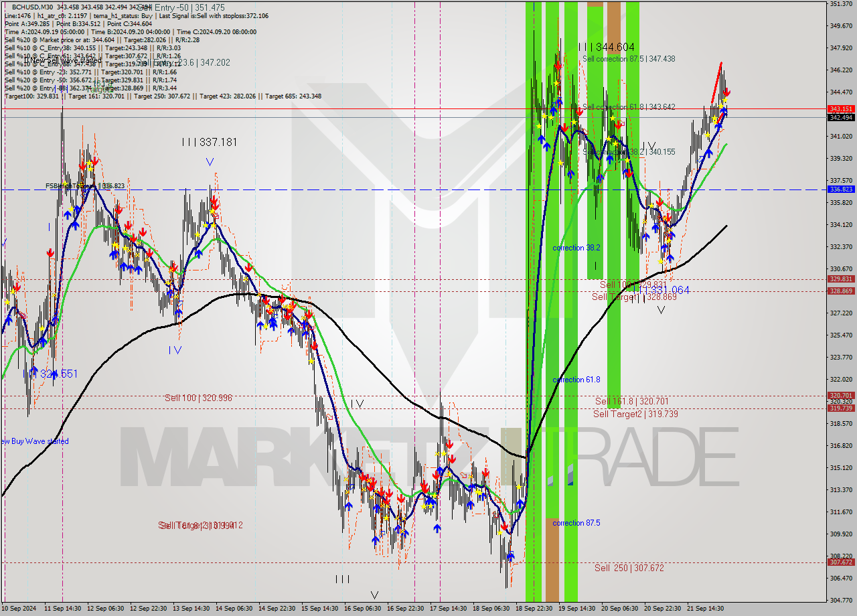Screen dimensions: 857x616
Task: Click the '10 Sep 2024' time label
Action: tap(20, 609)
